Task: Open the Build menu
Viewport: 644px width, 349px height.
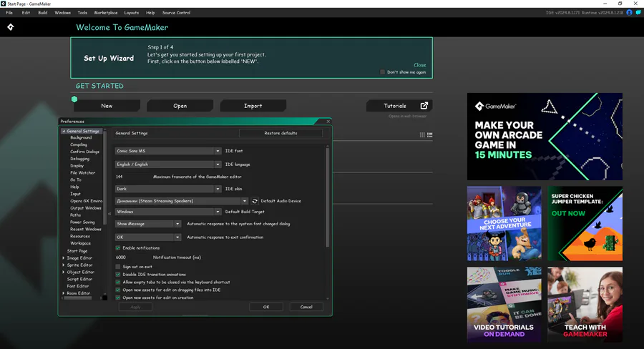Action: click(43, 13)
